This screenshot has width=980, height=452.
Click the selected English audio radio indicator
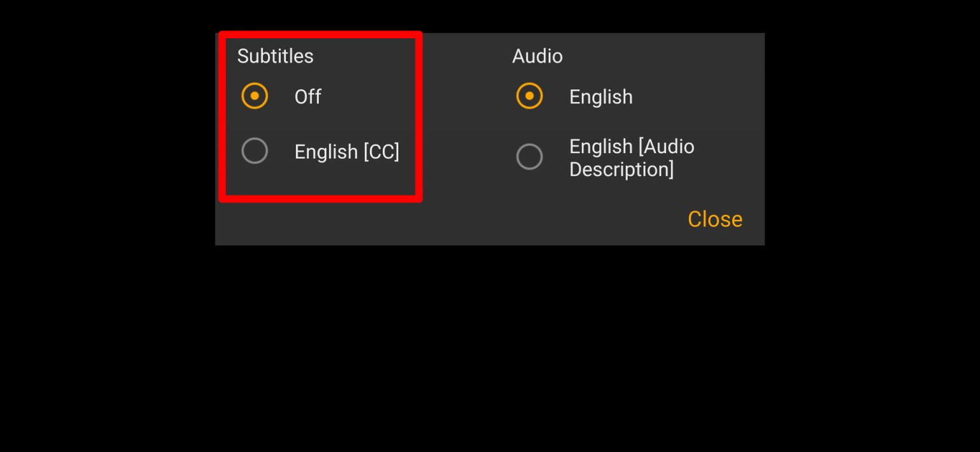pyautogui.click(x=530, y=96)
